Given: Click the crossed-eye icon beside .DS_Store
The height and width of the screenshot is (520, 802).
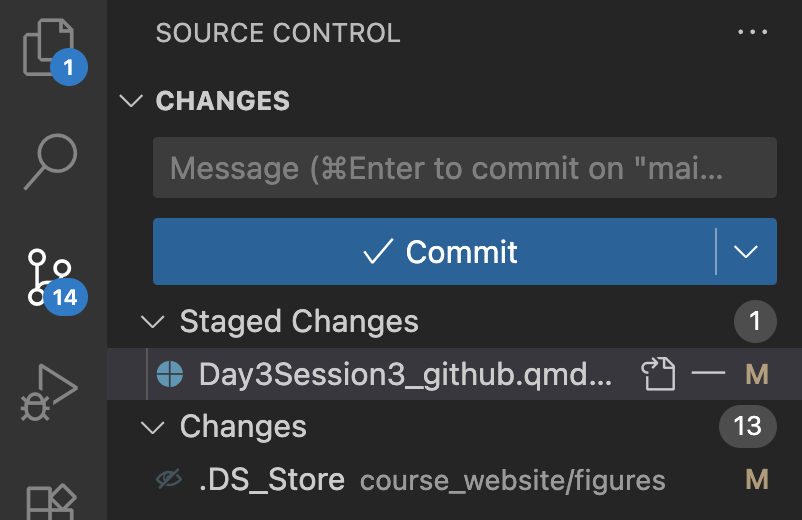Looking at the screenshot, I should point(169,479).
